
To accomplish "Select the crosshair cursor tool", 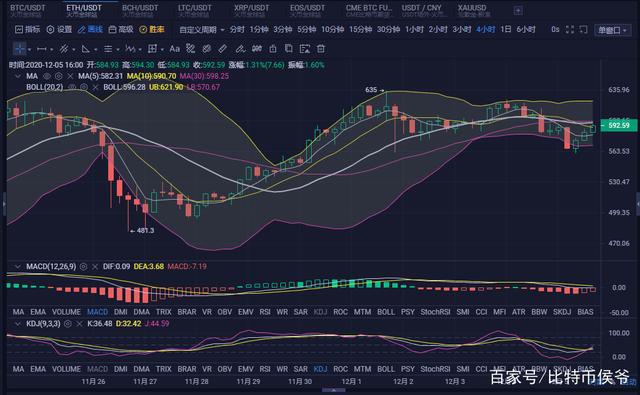I will (x=19, y=49).
